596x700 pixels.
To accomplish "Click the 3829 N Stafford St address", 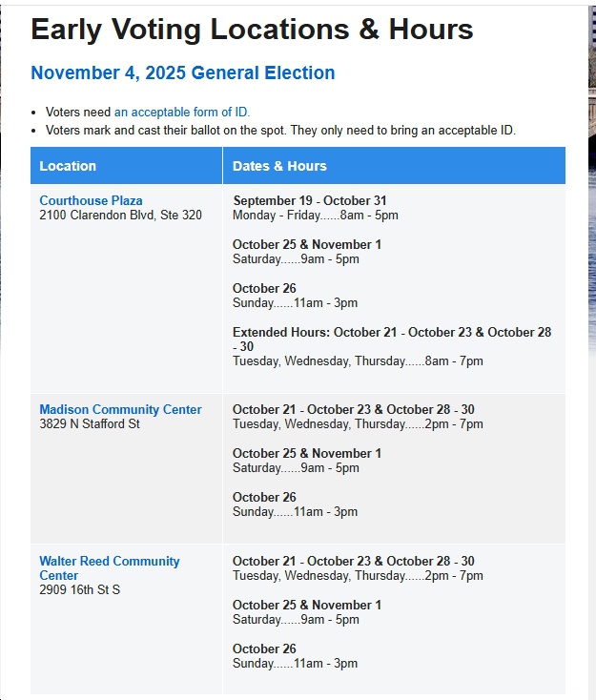I will tap(90, 424).
